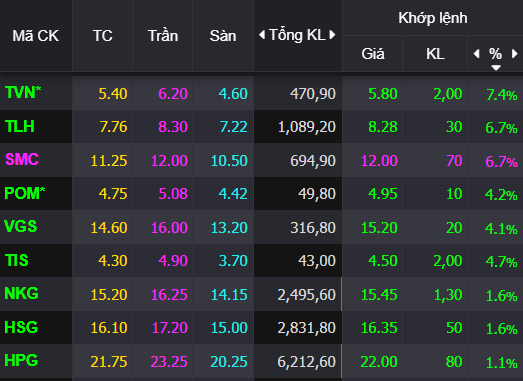
Task: Select SMC floor price 10.50
Action: coord(229,161)
